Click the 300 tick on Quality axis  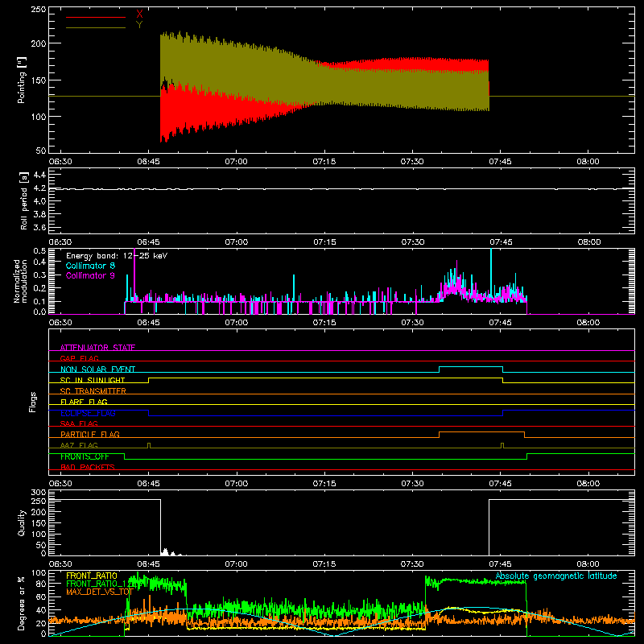pyautogui.click(x=39, y=493)
